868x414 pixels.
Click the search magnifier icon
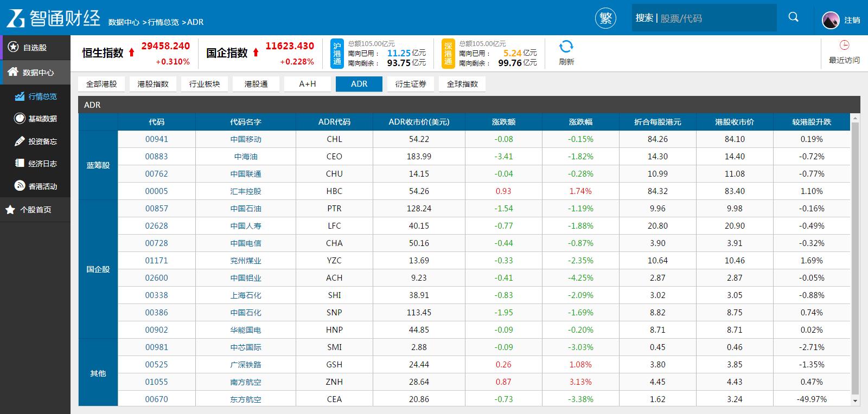(793, 17)
